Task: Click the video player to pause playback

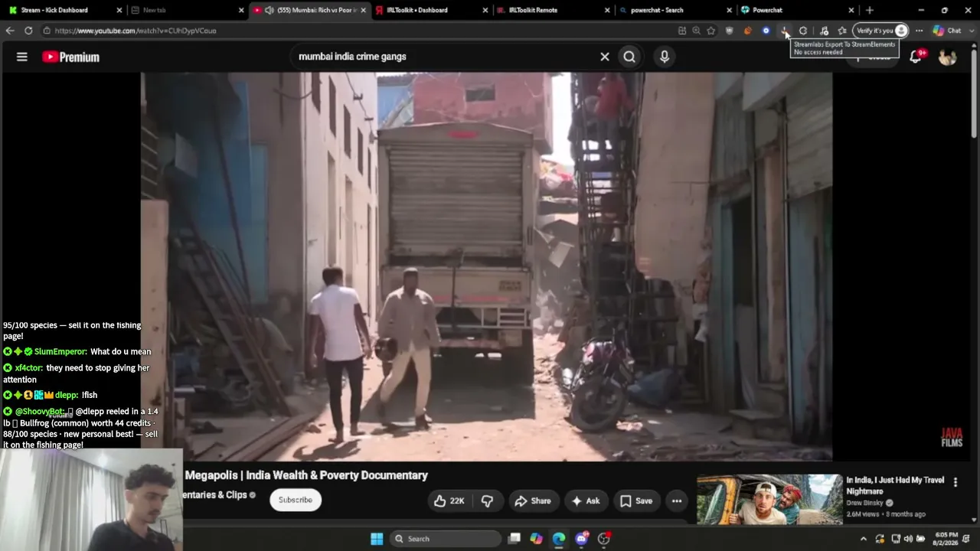Action: [x=486, y=266]
